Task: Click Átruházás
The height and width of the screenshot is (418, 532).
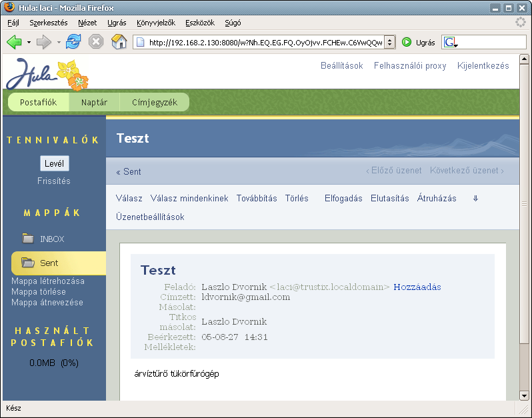Action: 437,198
